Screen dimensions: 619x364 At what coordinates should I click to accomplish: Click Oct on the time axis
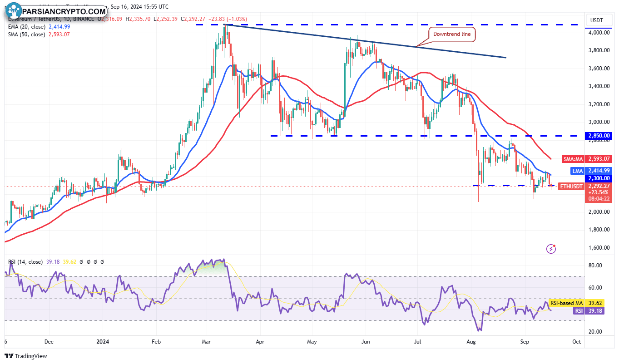[x=577, y=341]
